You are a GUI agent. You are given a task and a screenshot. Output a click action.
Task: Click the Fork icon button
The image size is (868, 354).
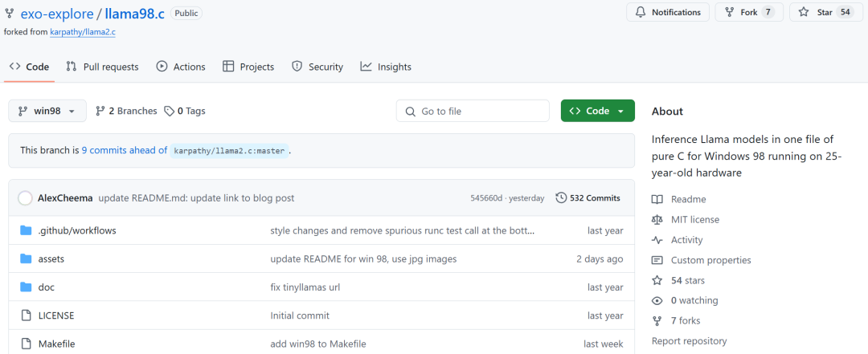729,12
